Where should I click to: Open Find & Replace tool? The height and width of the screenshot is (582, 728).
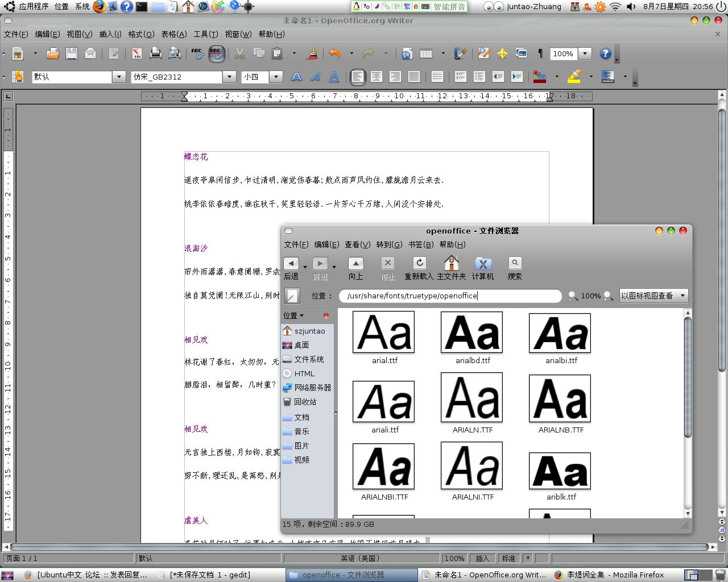tap(484, 53)
